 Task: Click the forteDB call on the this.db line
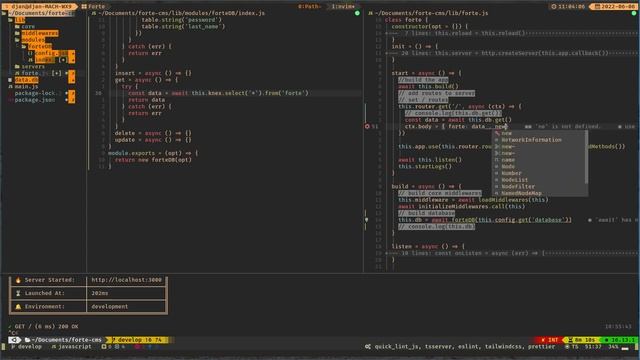[511, 220]
